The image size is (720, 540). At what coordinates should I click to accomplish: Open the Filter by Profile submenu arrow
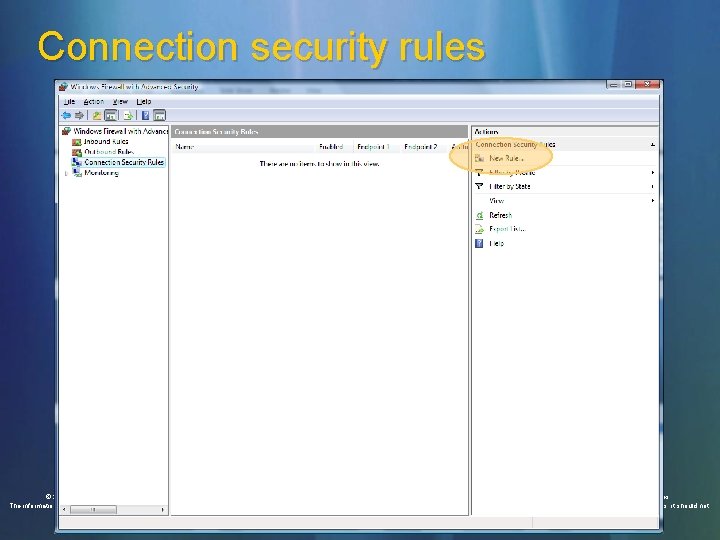pos(652,173)
